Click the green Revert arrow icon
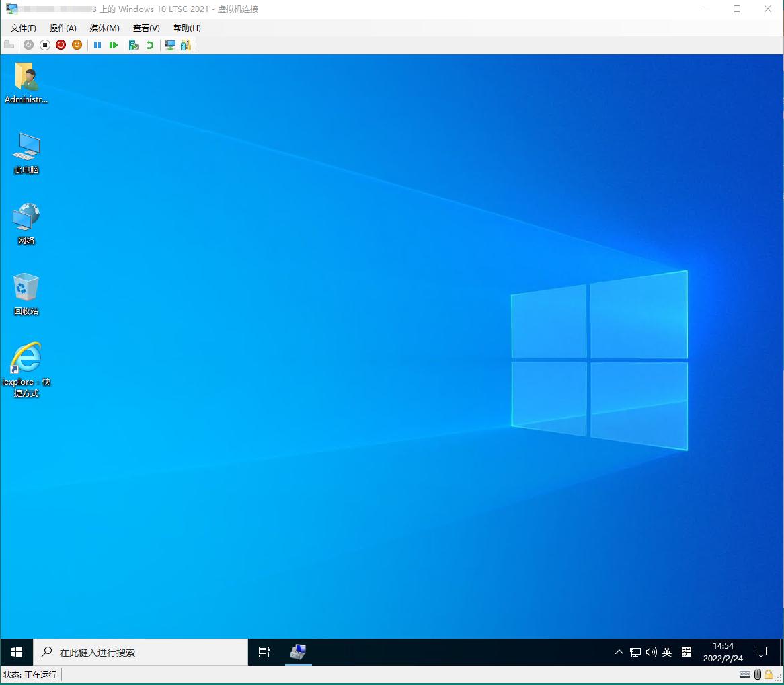The image size is (784, 685). tap(149, 45)
